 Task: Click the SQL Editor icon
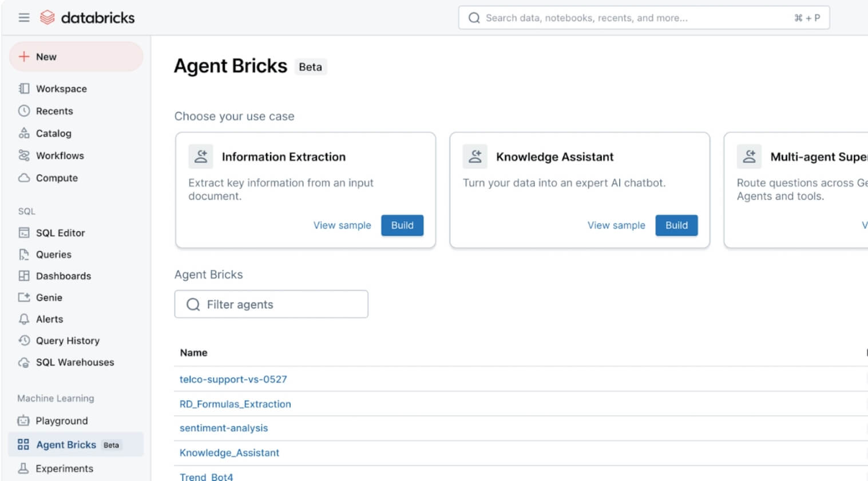24,233
